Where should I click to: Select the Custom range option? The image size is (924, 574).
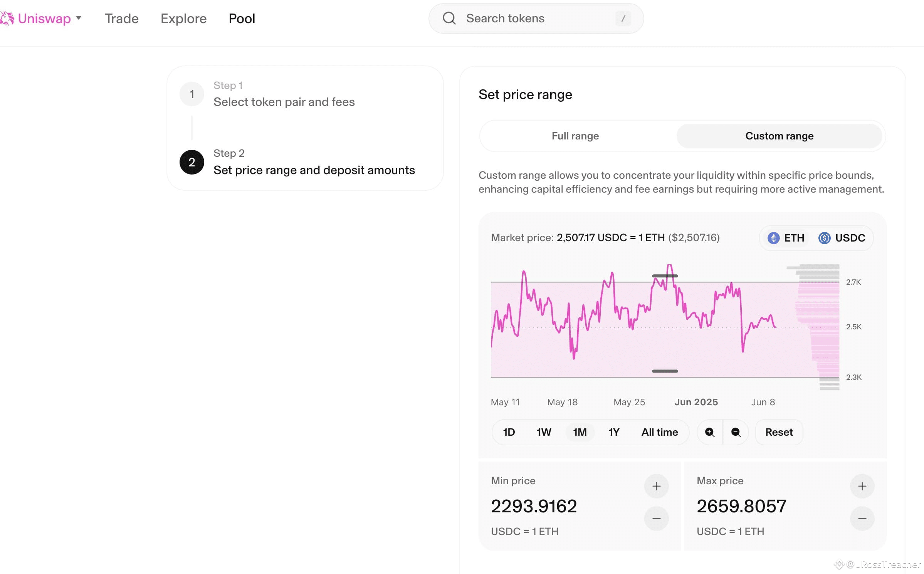(x=780, y=136)
